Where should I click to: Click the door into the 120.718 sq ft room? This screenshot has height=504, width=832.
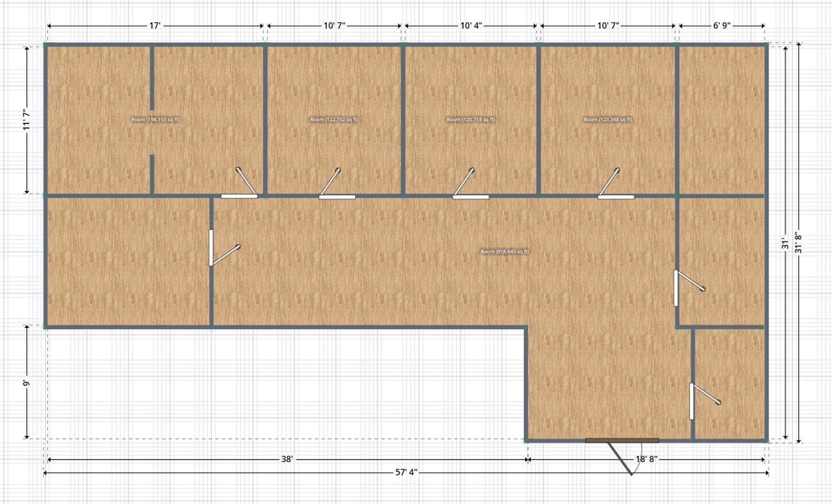click(471, 196)
